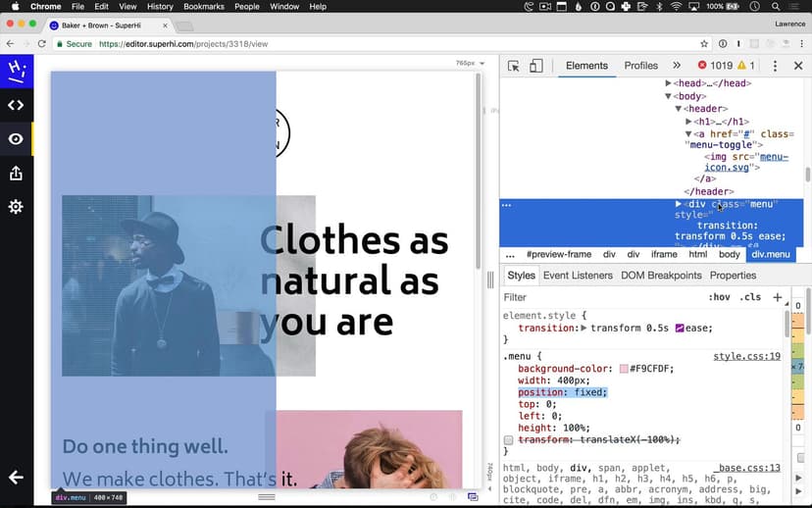Activate the inspect element picker
The height and width of the screenshot is (508, 812).
(x=513, y=66)
